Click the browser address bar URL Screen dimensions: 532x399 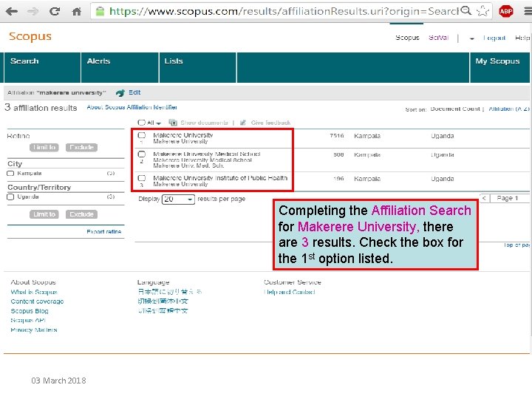coord(283,11)
